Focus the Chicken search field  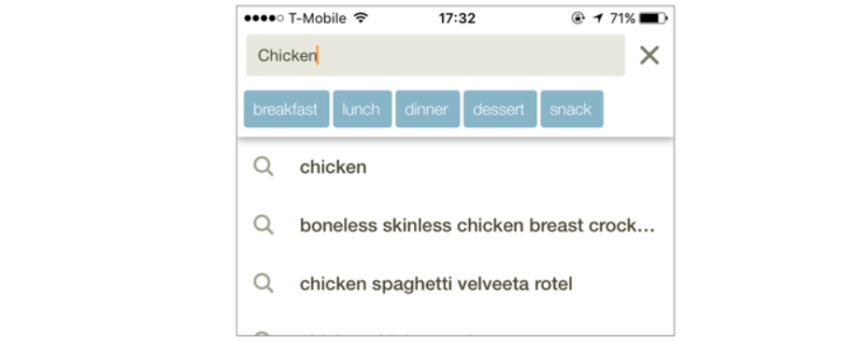(x=435, y=55)
